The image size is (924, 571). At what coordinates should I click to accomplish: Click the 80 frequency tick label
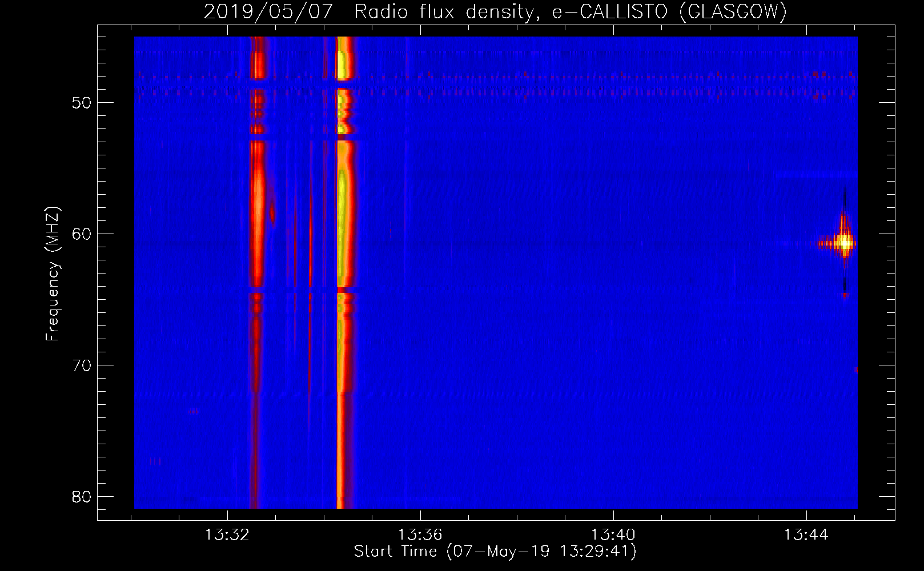click(82, 497)
